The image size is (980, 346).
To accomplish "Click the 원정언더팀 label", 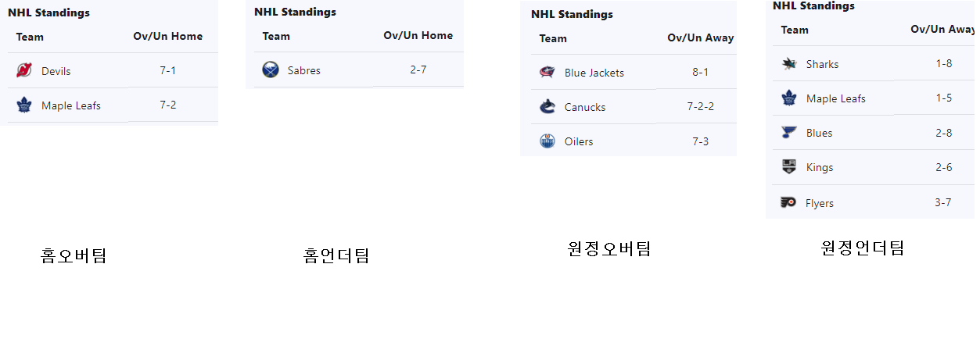I will (x=863, y=248).
